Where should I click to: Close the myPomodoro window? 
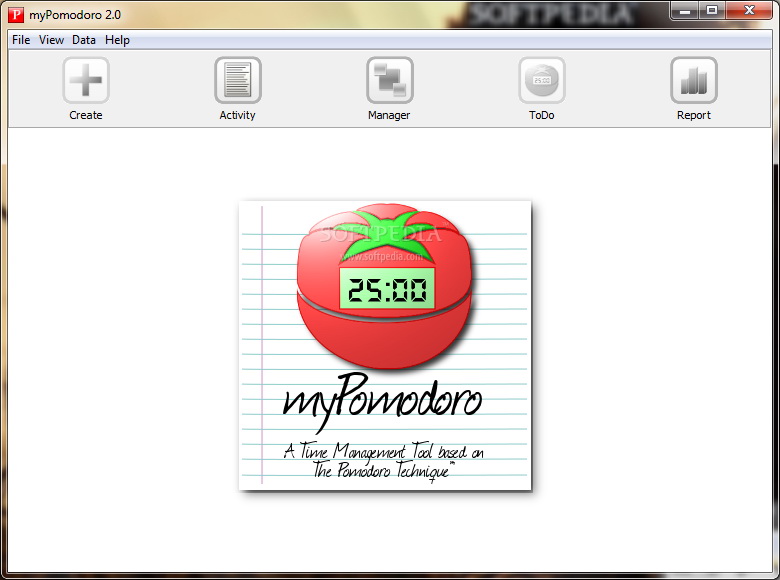(x=749, y=10)
